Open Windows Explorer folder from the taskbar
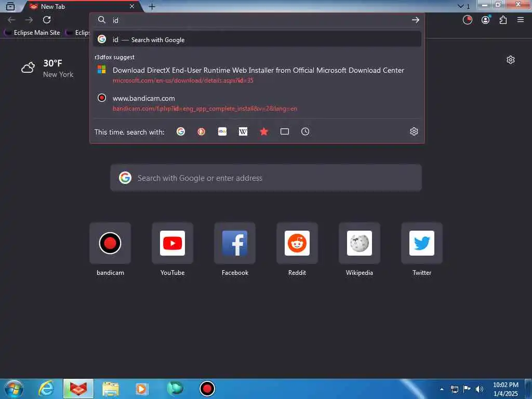The height and width of the screenshot is (399, 532). [111, 389]
